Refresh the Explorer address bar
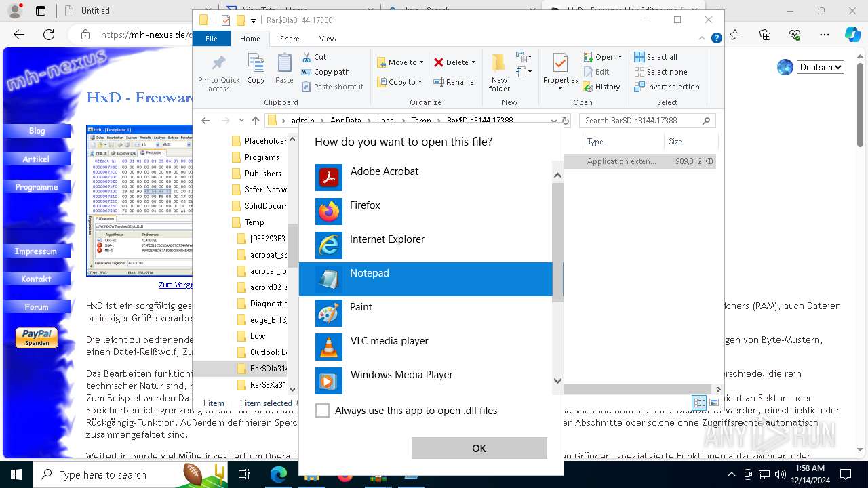 (566, 121)
